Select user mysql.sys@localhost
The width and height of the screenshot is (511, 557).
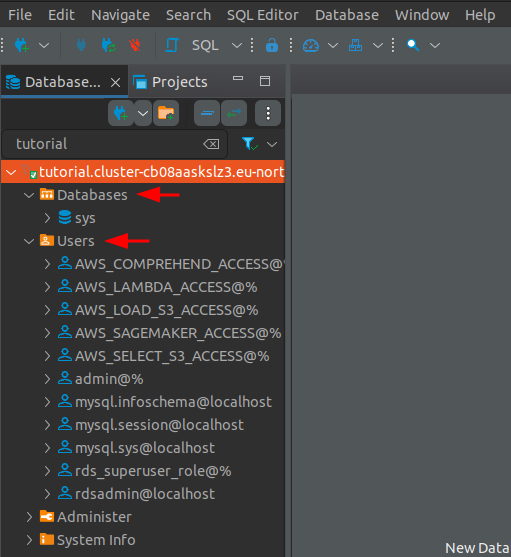pos(145,448)
